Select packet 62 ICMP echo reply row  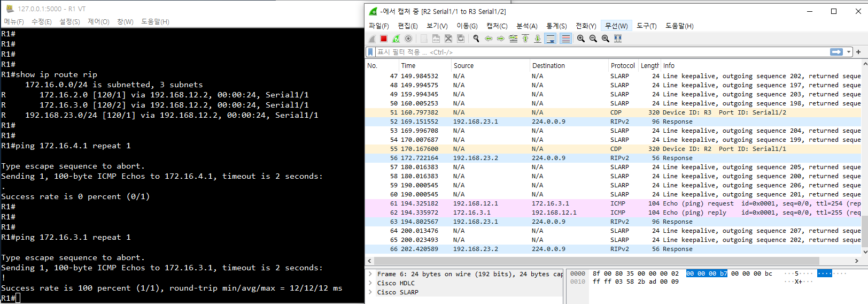(614, 212)
